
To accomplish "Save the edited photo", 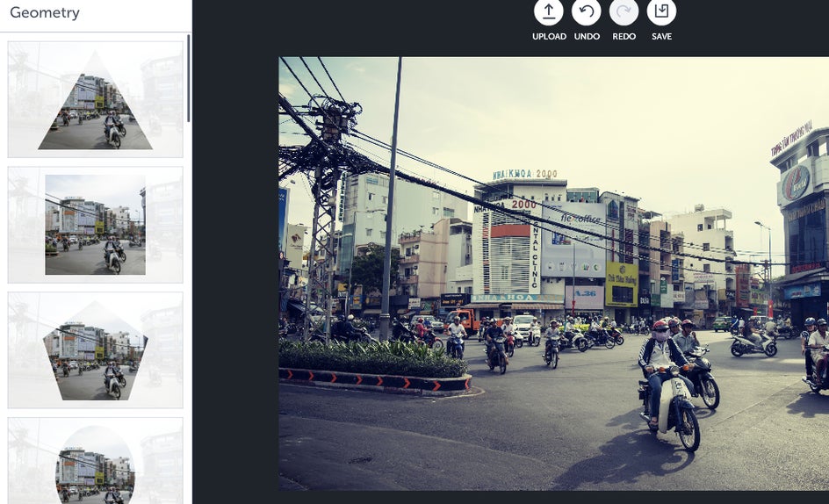I will click(x=661, y=11).
